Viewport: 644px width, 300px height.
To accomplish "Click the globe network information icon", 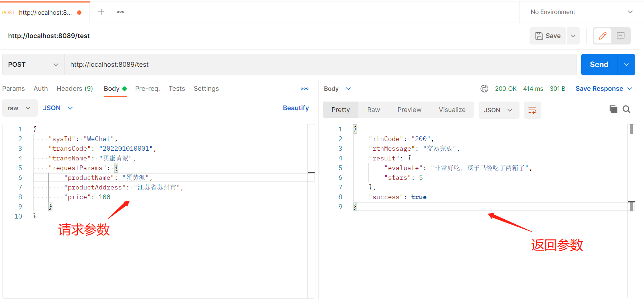I will [484, 89].
